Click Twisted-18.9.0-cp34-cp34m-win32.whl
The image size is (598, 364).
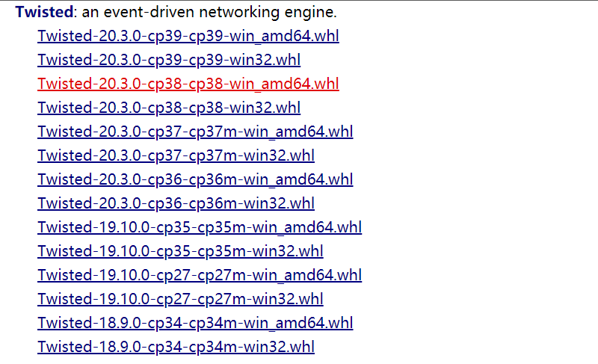pyautogui.click(x=176, y=347)
